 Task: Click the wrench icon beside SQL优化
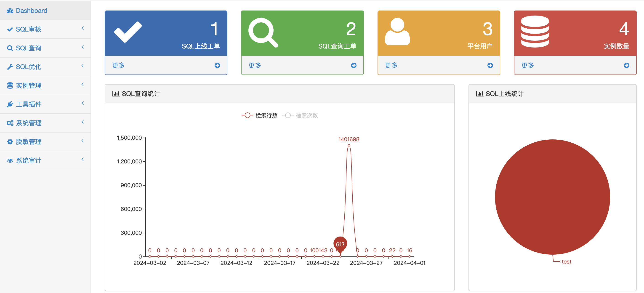10,67
